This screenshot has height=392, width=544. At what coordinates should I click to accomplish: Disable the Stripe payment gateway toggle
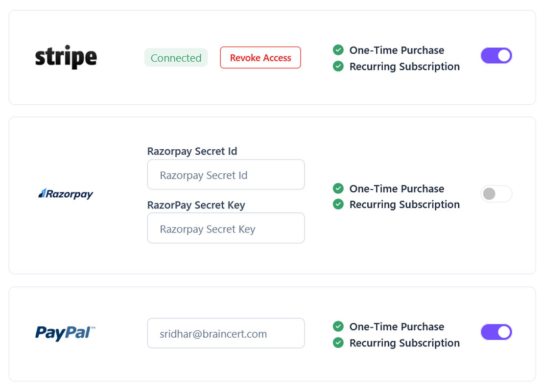click(x=496, y=56)
